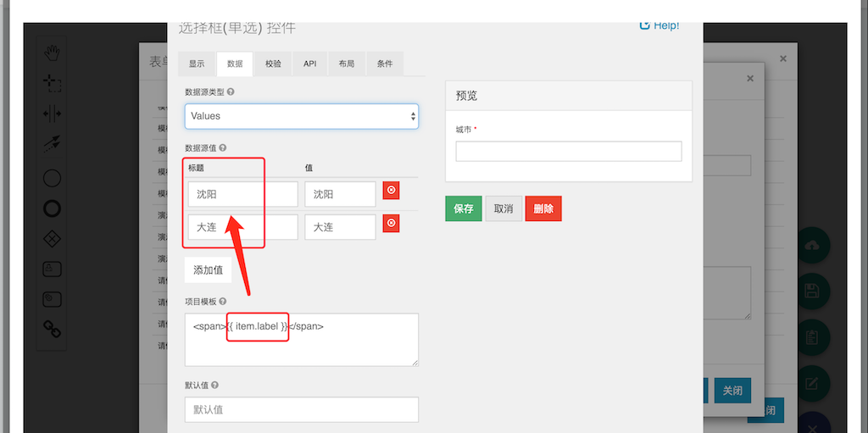Click help icon beside 数据源类型
The width and height of the screenshot is (868, 433).
tap(231, 92)
